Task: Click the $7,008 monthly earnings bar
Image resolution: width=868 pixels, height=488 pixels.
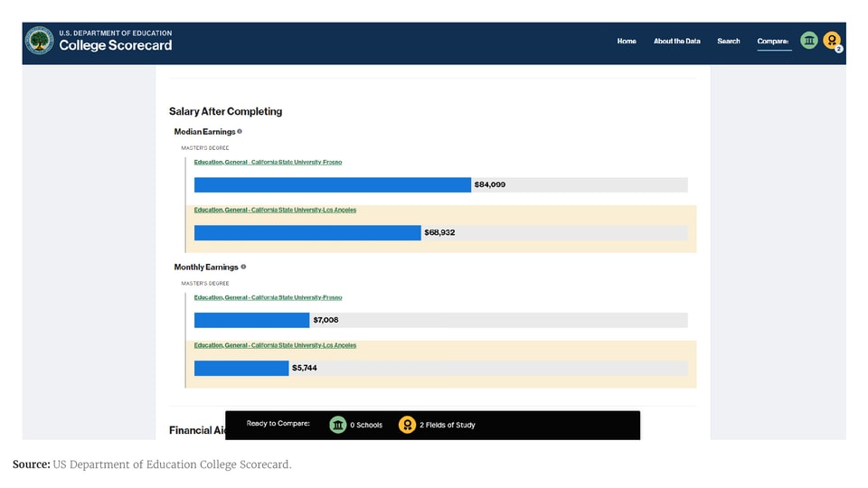Action: (x=251, y=320)
